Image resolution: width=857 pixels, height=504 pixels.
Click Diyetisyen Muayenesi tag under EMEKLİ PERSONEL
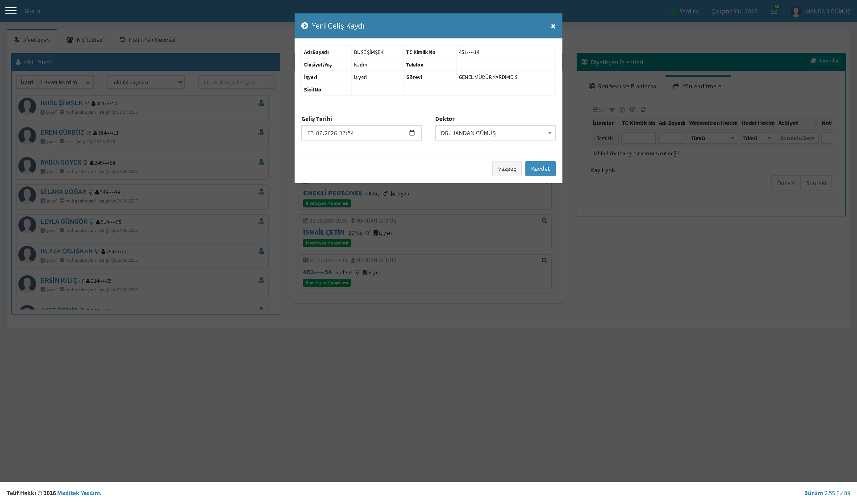pos(327,203)
